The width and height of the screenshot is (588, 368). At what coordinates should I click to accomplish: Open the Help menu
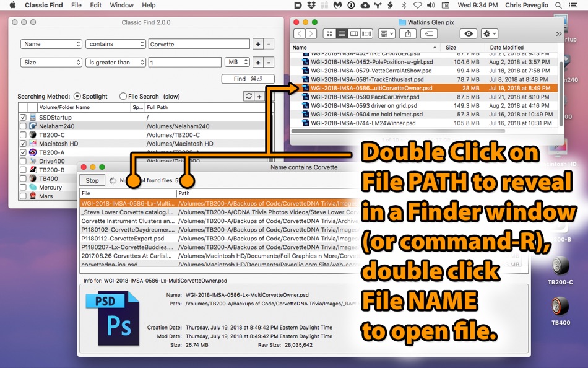pos(149,5)
